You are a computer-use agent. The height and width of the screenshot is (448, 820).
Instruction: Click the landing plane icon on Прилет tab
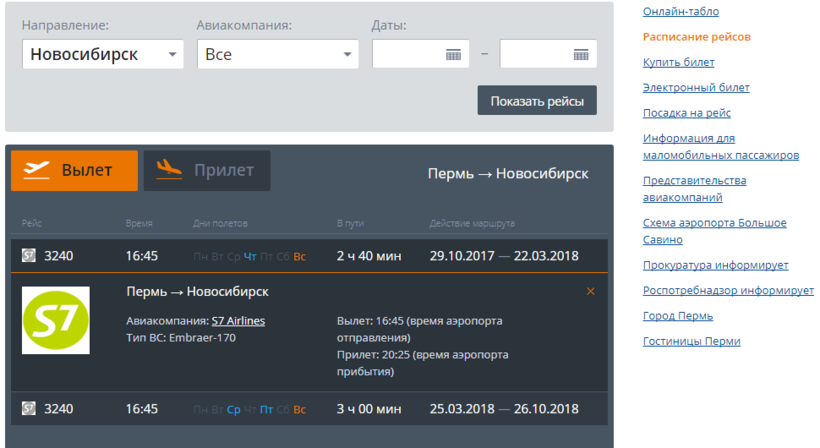coord(169,170)
